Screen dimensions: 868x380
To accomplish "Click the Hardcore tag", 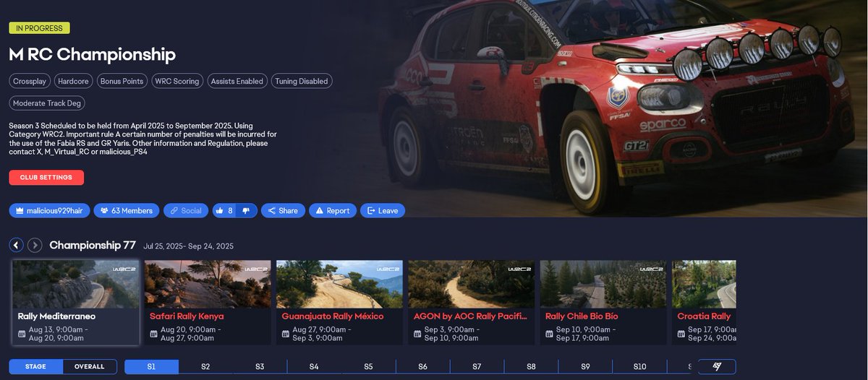I will (73, 82).
